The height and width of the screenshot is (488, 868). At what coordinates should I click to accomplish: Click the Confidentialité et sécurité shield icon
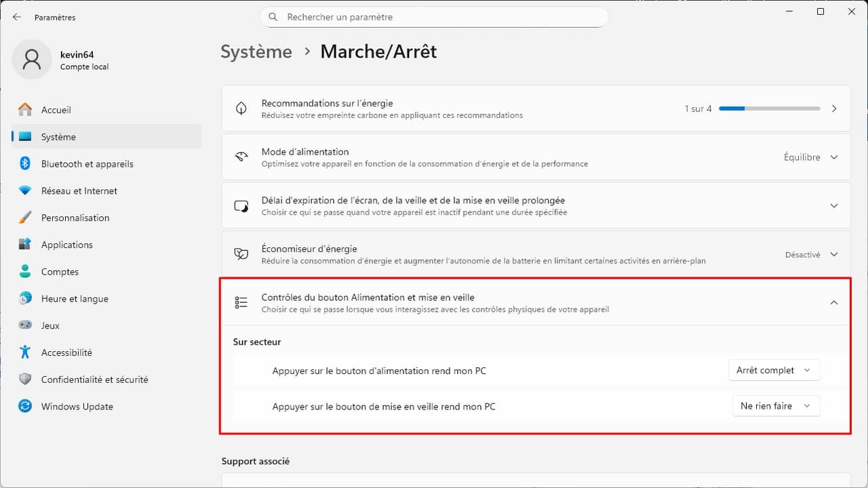(x=25, y=380)
